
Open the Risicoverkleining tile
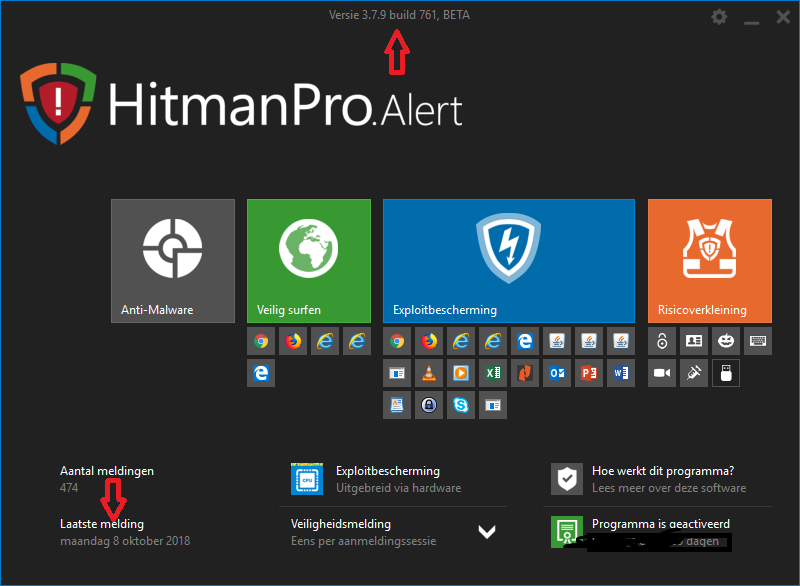click(x=710, y=261)
